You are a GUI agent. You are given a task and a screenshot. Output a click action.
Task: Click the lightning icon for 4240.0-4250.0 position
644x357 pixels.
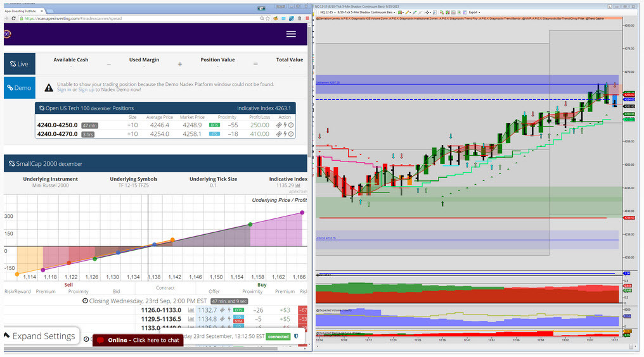pos(285,125)
